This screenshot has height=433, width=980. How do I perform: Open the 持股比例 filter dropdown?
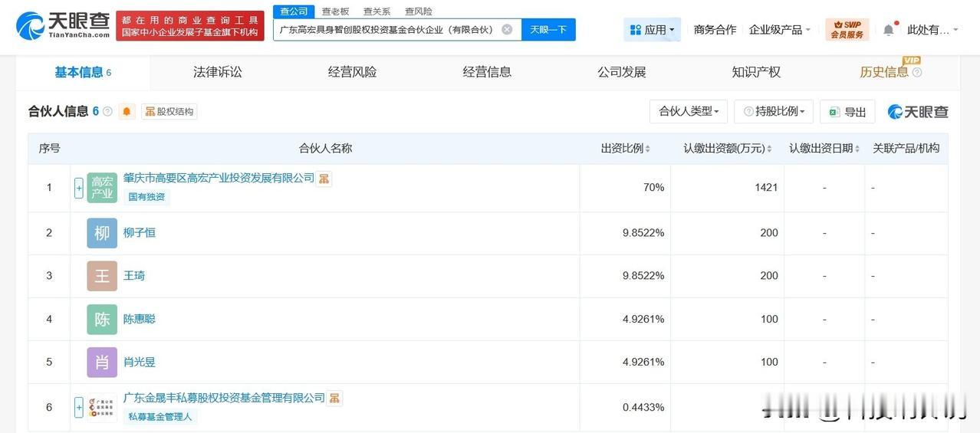coord(774,112)
